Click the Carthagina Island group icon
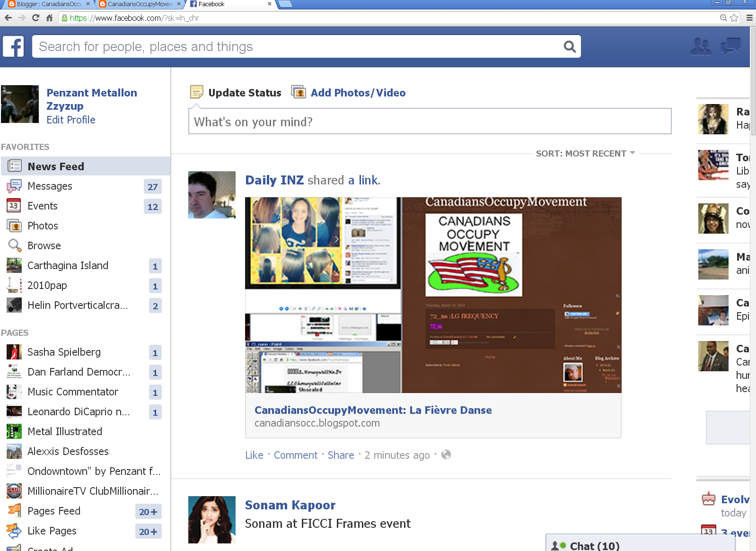The width and height of the screenshot is (756, 551). click(14, 265)
